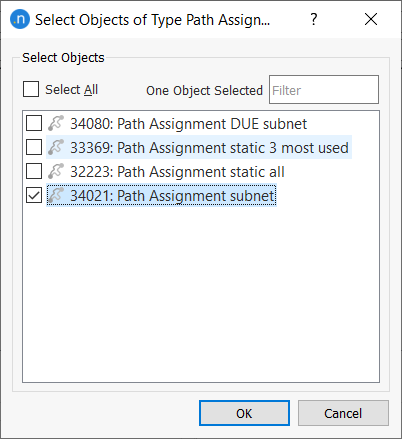The width and height of the screenshot is (402, 439).
Task: Click the path icon beside 33369 static 3 most used
Action: tap(56, 147)
